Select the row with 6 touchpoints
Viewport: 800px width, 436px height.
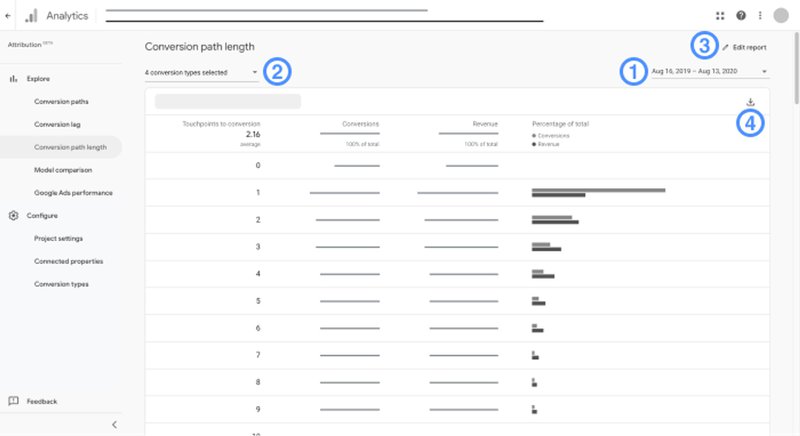[x=457, y=328]
